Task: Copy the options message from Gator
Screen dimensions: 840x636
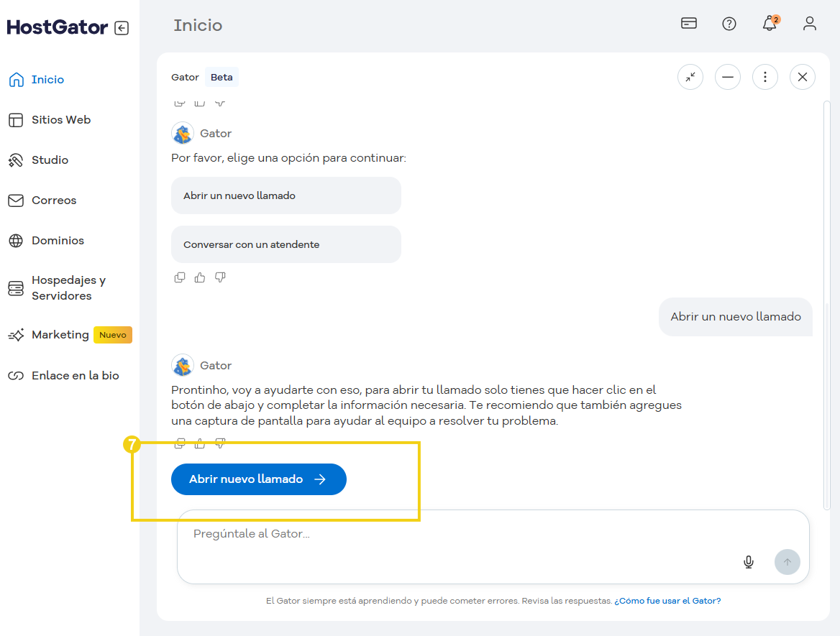Action: pyautogui.click(x=180, y=277)
